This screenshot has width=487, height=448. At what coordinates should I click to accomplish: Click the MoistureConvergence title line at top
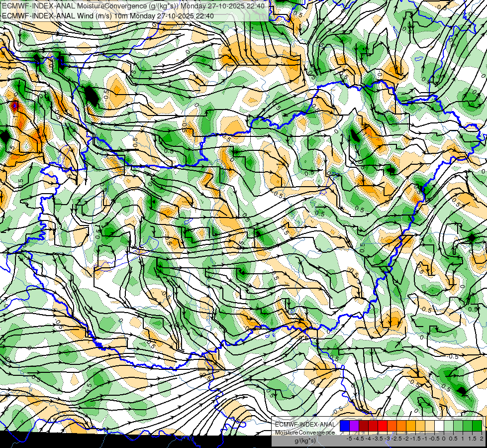click(133, 6)
